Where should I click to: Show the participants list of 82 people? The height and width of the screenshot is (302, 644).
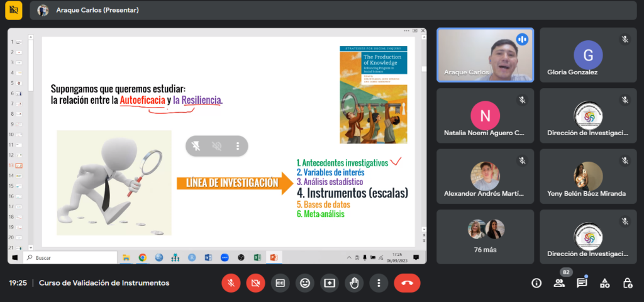pyautogui.click(x=559, y=283)
